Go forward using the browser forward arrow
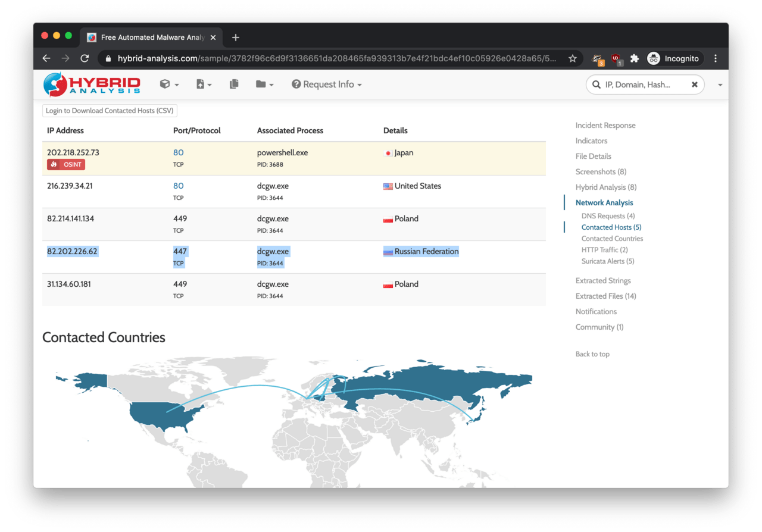The height and width of the screenshot is (532, 762). [x=65, y=58]
